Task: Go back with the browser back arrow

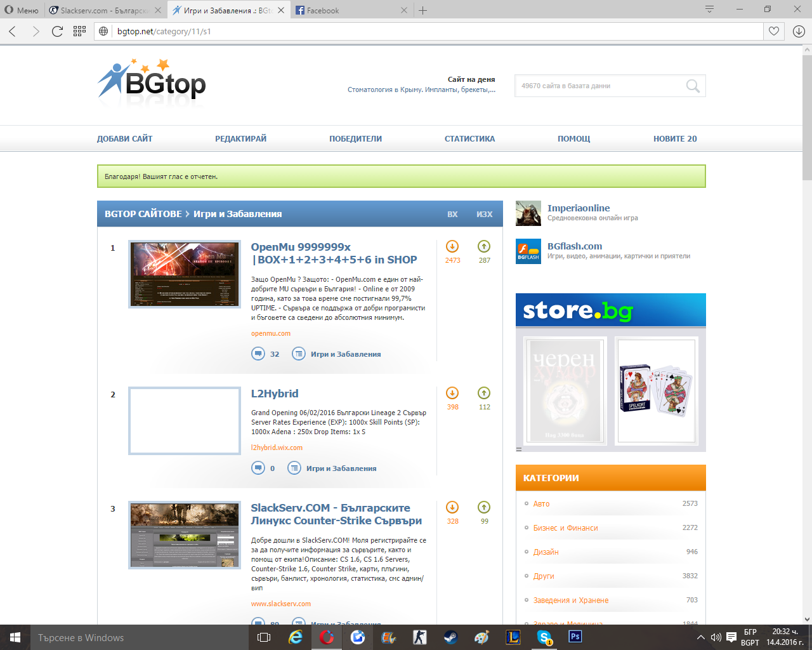Action: 13,31
